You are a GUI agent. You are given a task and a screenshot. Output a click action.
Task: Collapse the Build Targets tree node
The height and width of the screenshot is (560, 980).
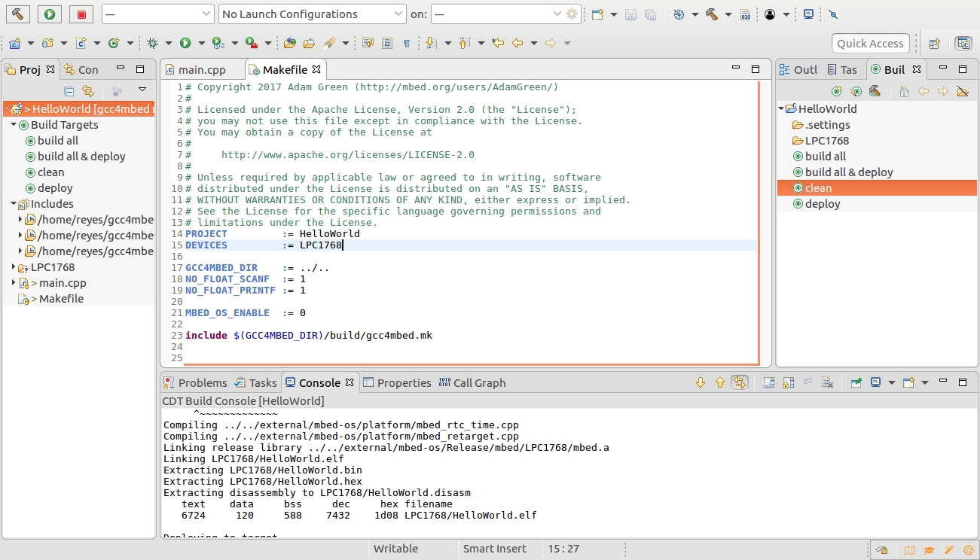pos(14,125)
